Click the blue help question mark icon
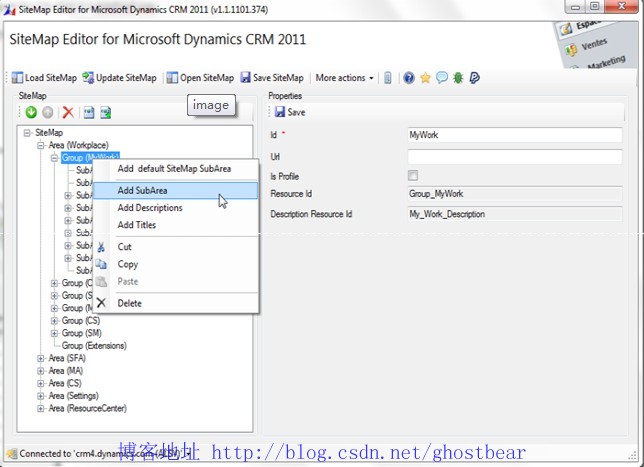Screen dimensions: 644x467 click(x=409, y=78)
